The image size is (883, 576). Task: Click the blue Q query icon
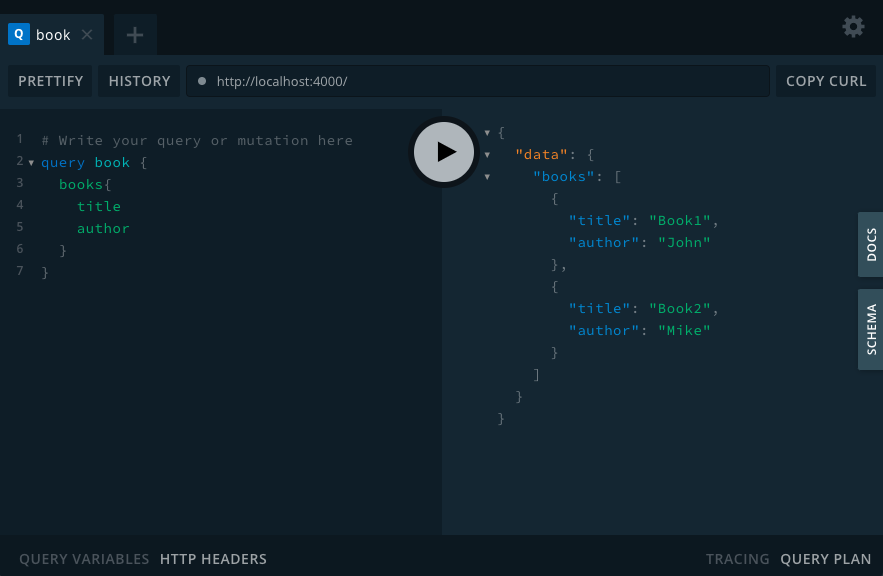[19, 34]
